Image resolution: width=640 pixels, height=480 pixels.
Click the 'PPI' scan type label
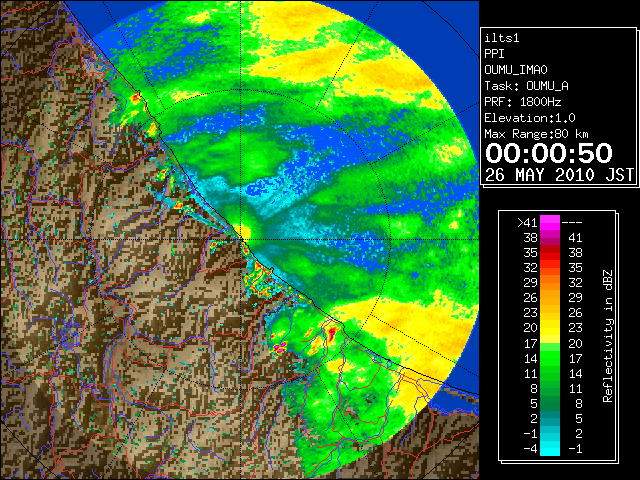(x=494, y=54)
